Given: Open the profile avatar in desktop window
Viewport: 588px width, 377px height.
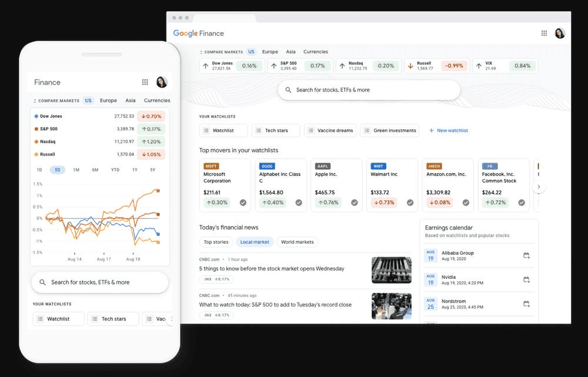Looking at the screenshot, I should pos(560,33).
